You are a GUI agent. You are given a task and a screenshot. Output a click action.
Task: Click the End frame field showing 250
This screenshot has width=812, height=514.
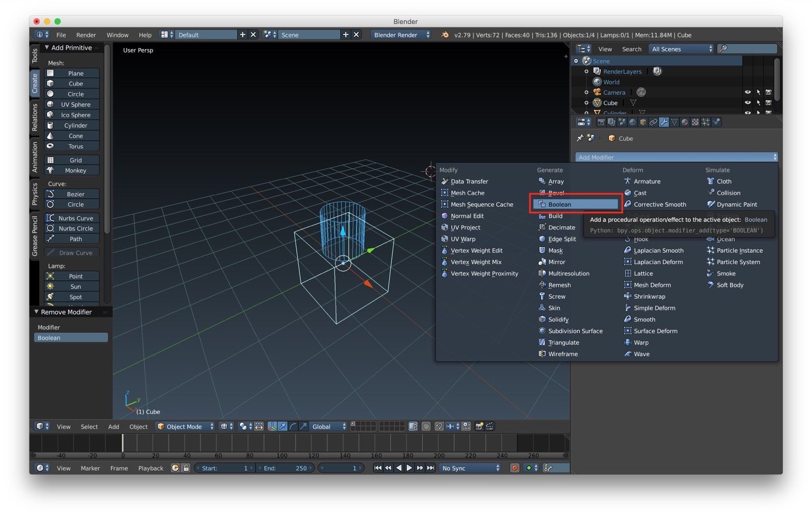[285, 468]
